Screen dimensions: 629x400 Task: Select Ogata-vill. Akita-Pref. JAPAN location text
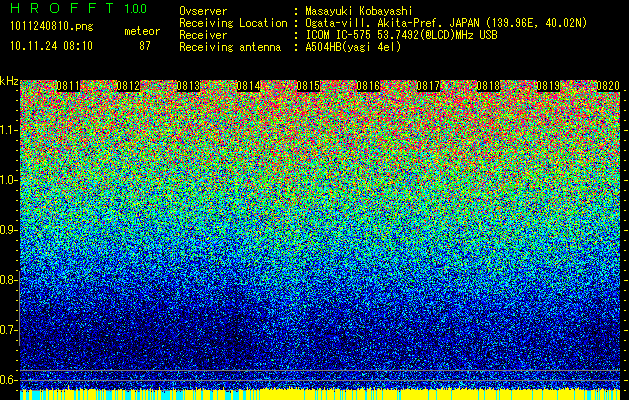click(446, 23)
